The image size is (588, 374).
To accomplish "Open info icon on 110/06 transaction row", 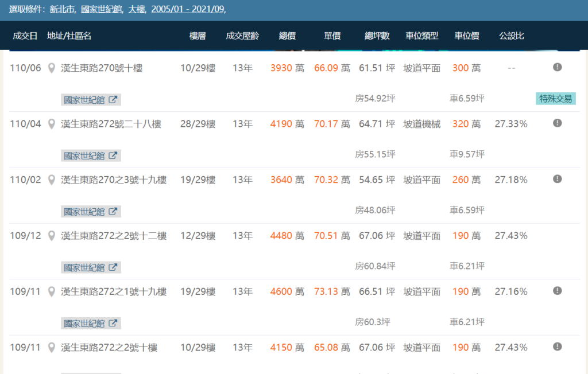I will tap(557, 67).
